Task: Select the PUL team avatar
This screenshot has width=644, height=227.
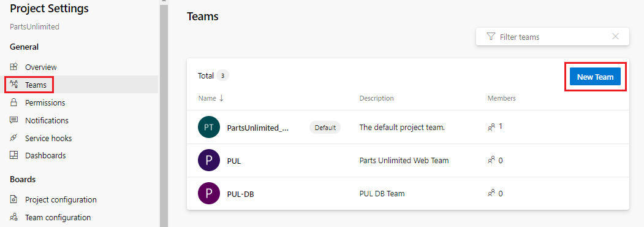Action: point(209,160)
